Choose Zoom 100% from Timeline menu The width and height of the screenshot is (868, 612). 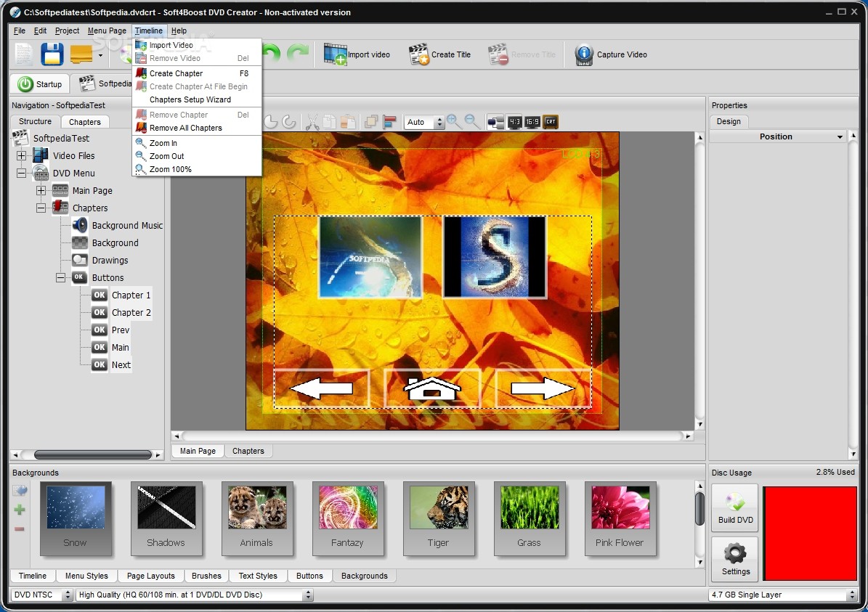[197, 169]
